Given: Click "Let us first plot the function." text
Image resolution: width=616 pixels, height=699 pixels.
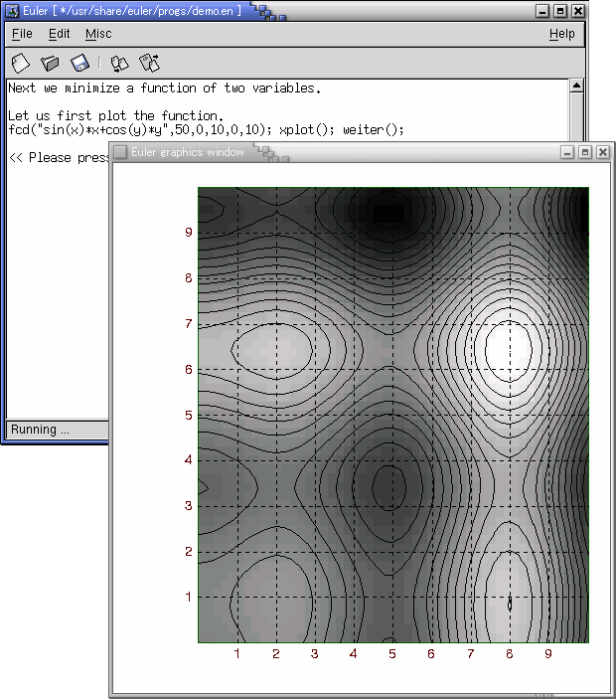Looking at the screenshot, I should point(116,116).
